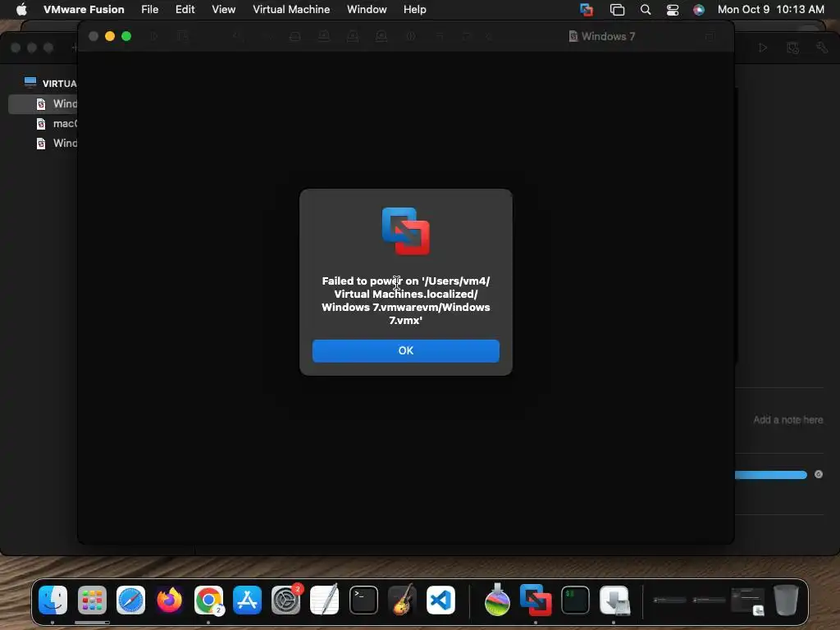840x630 pixels.
Task: Open TextEdit from the Dock
Action: [x=325, y=600]
